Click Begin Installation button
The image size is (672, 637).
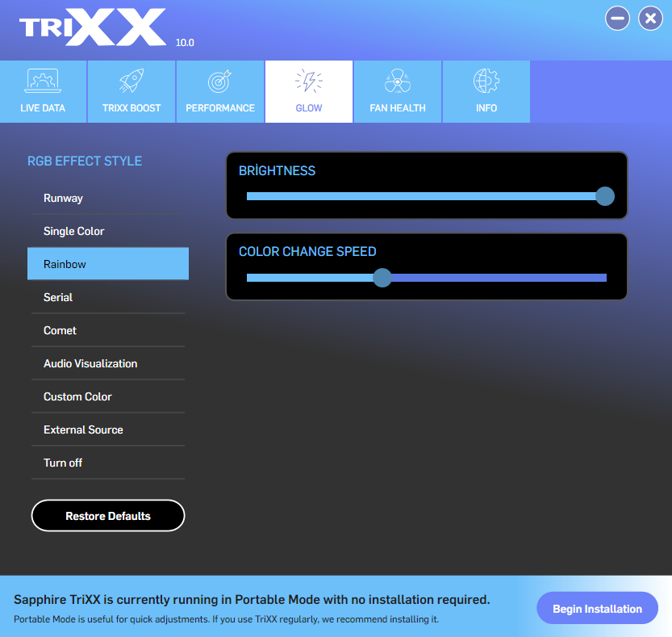597,608
